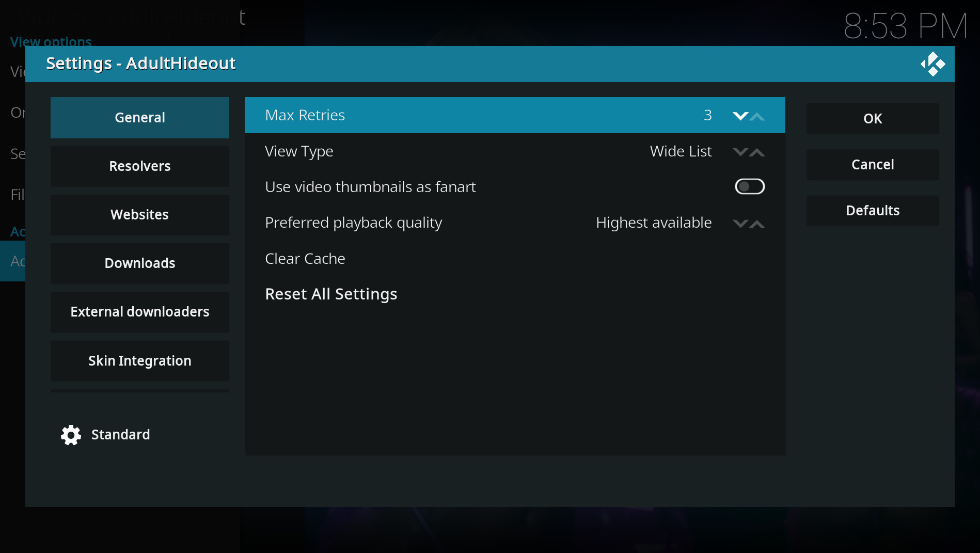Click the Wide List value

(x=681, y=151)
